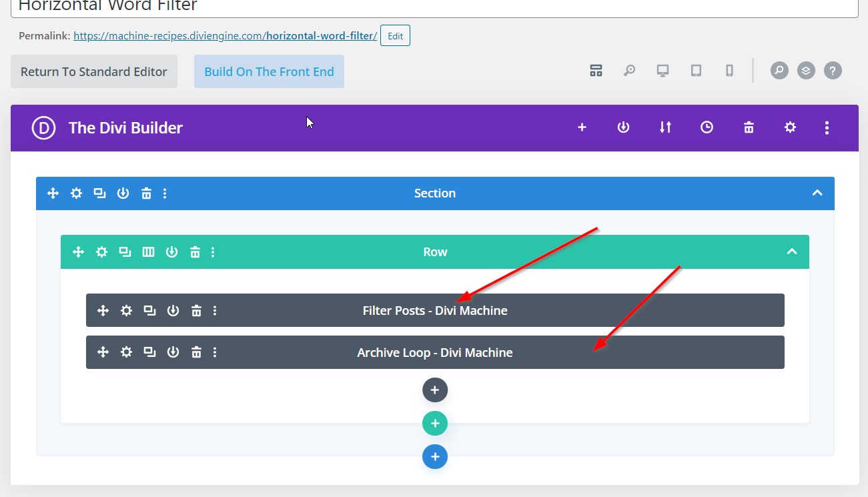Switch to tablet preview icon

(696, 71)
